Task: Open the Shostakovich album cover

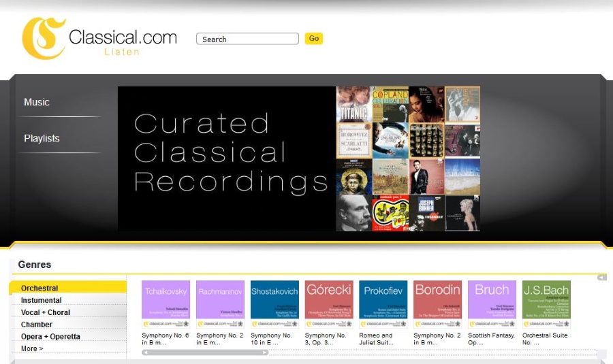Action: coord(274,304)
